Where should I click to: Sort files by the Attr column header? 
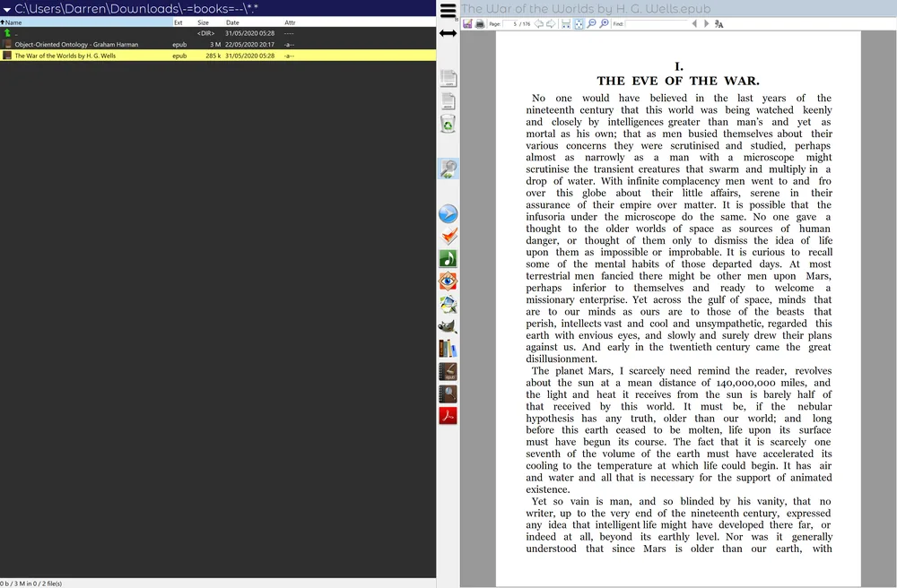click(x=290, y=22)
